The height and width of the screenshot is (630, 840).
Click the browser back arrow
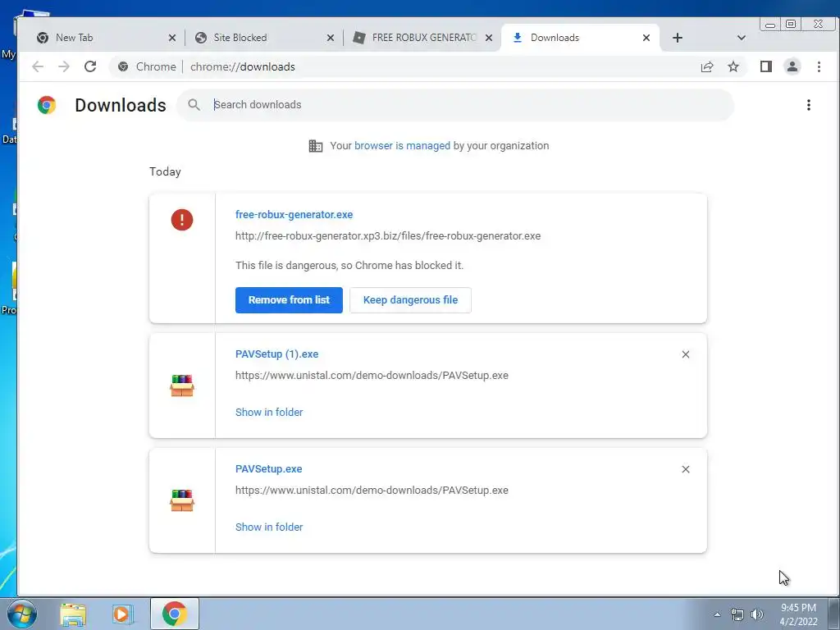tap(38, 66)
